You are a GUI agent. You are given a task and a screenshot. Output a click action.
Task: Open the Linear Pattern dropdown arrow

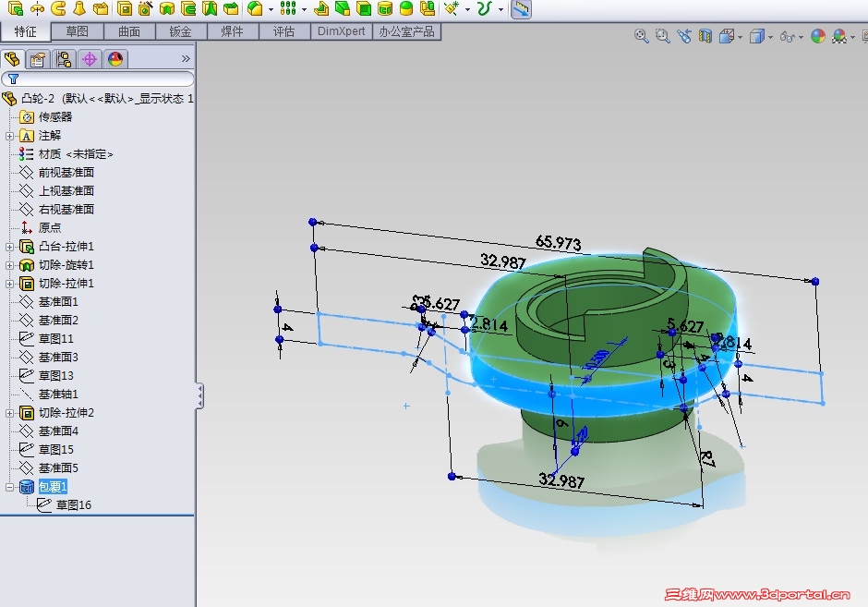click(x=304, y=9)
